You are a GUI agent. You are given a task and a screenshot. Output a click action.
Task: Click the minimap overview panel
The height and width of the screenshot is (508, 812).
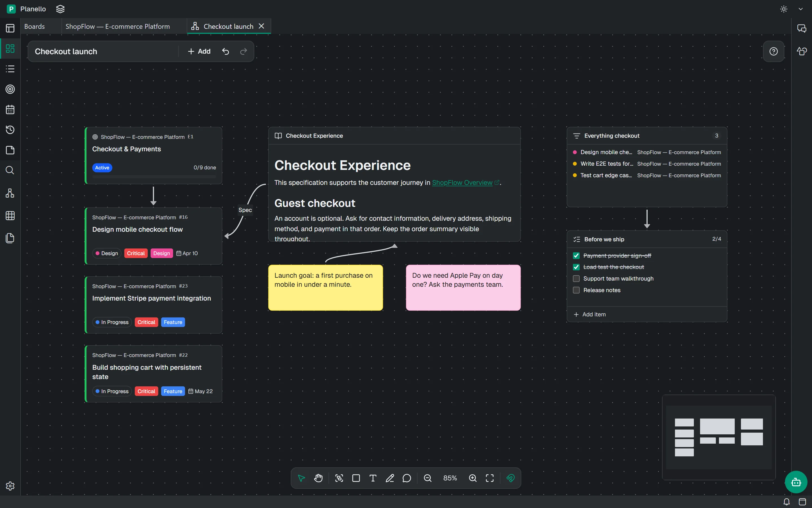719,437
